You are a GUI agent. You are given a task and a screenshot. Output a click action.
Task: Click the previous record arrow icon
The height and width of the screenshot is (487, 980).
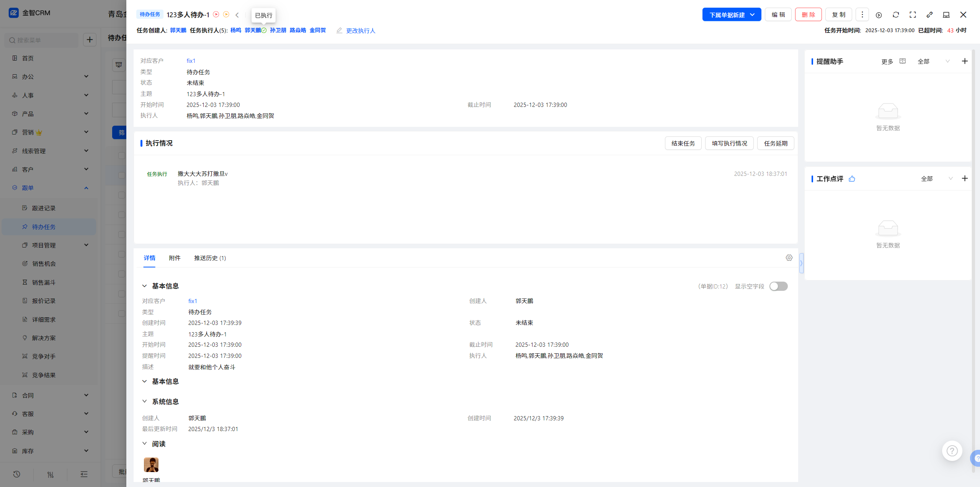coord(237,15)
